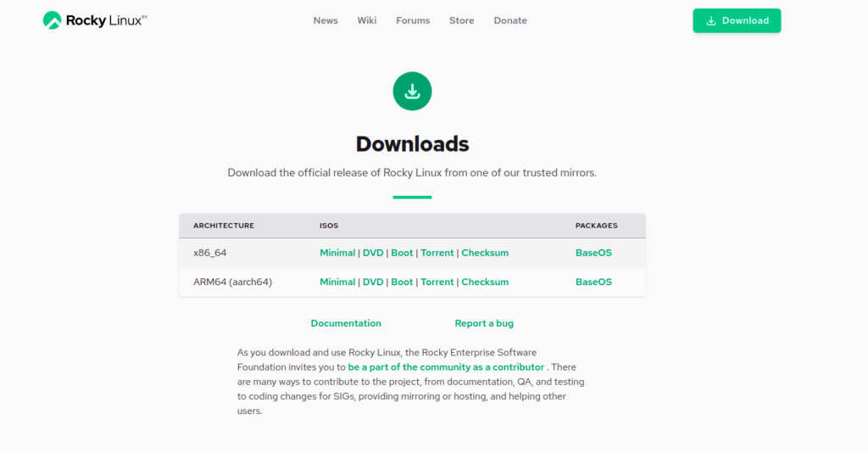
Task: Click the Downloads heading
Action: point(413,144)
